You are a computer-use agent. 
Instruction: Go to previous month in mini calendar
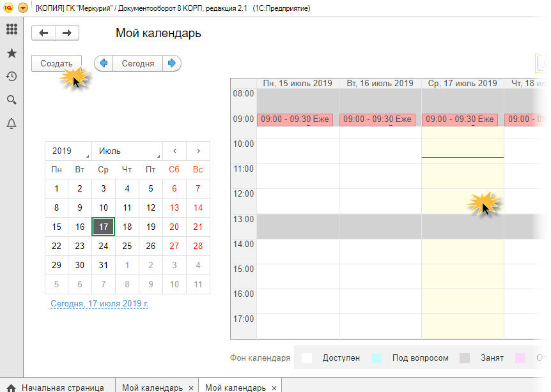(x=175, y=151)
